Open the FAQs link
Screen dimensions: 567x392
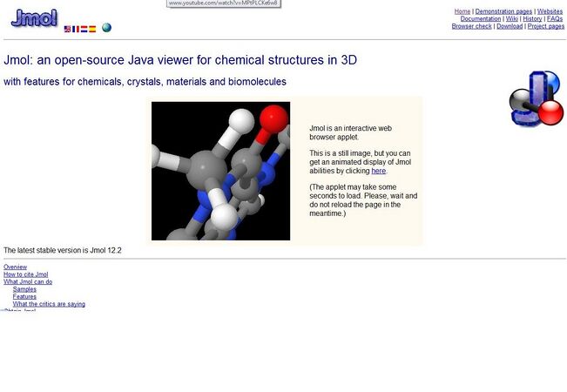click(555, 18)
